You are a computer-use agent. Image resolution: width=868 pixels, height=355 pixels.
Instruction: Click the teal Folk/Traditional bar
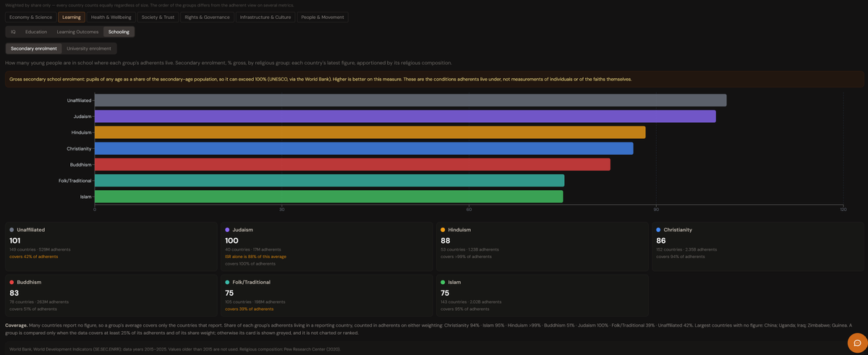[329, 180]
